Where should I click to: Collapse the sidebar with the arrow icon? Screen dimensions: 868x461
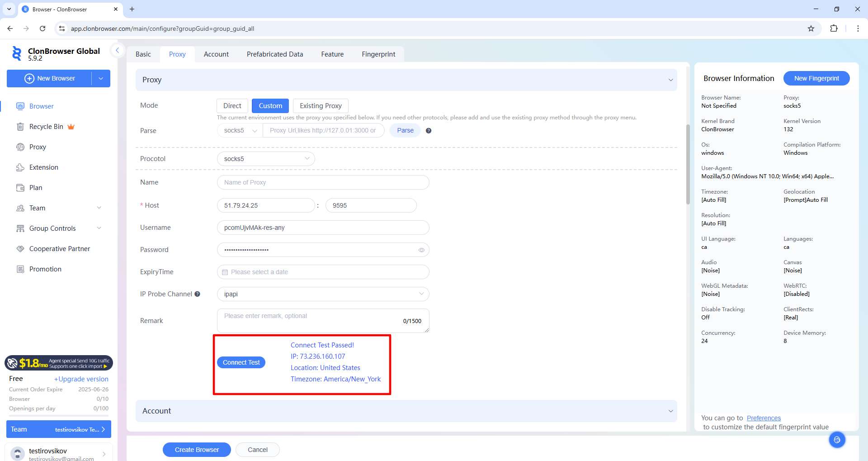pos(117,51)
